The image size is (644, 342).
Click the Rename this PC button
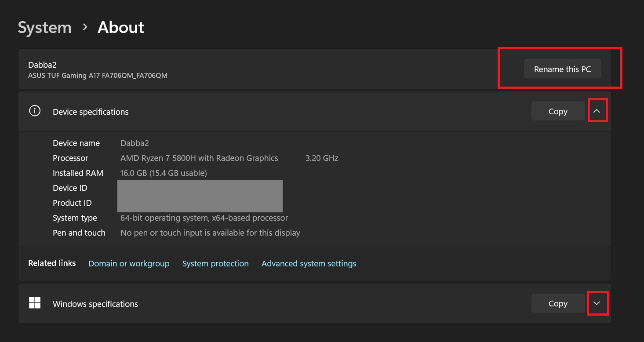click(562, 69)
